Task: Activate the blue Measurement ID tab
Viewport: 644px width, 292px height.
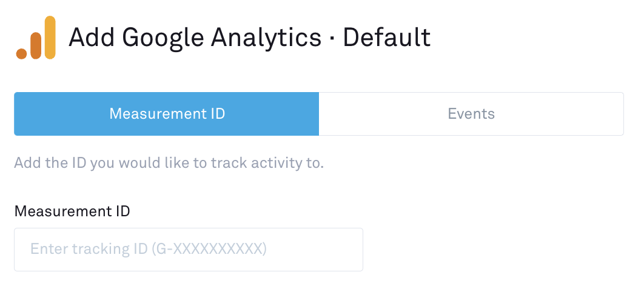Action: click(x=167, y=114)
